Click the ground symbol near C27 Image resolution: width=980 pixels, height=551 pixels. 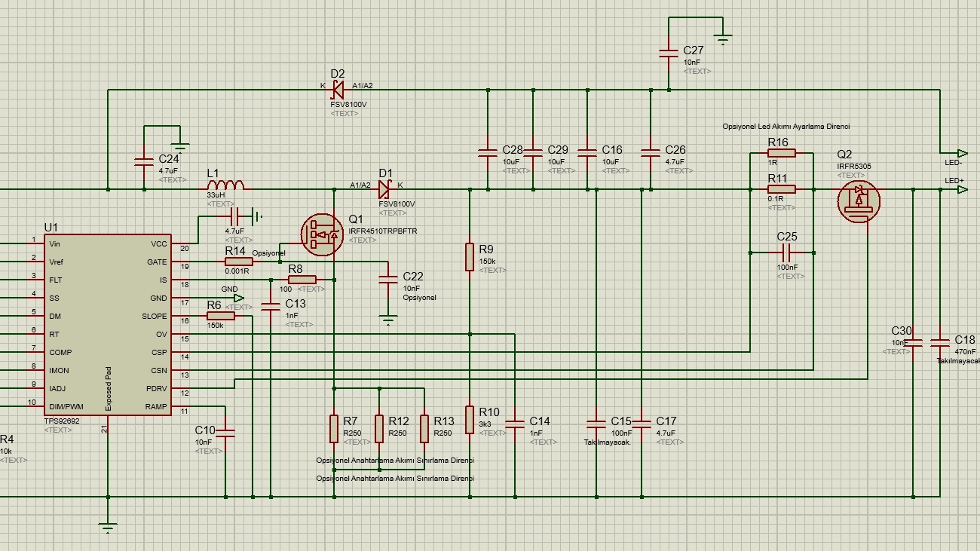click(x=723, y=41)
